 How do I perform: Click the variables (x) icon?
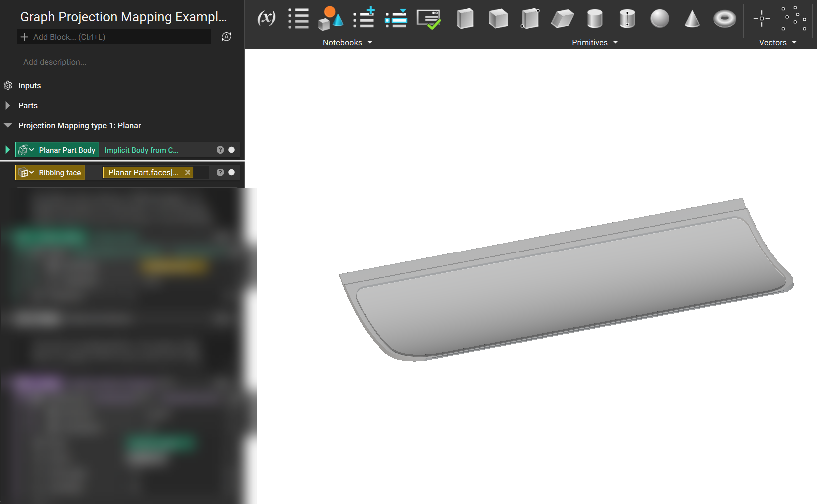tap(267, 18)
